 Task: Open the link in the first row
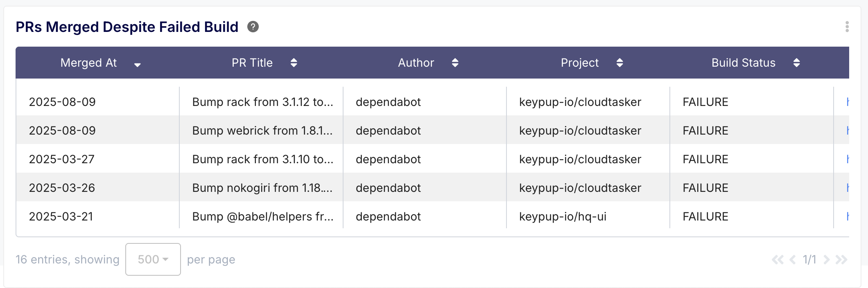click(847, 102)
